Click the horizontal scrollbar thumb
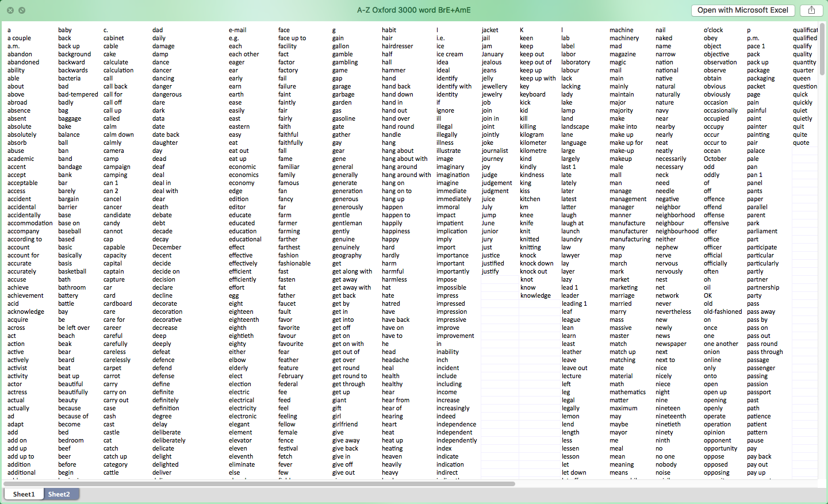Image resolution: width=828 pixels, height=504 pixels. coord(259,484)
